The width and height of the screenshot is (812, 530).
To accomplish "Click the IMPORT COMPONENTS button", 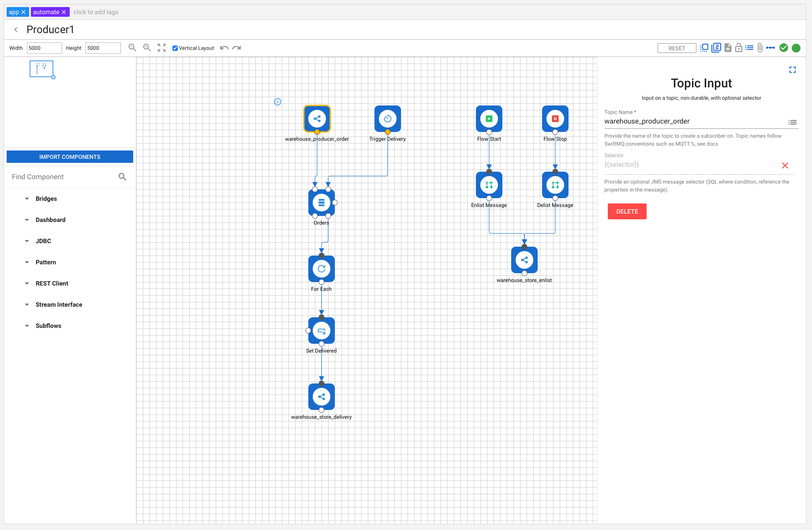I will pyautogui.click(x=70, y=157).
